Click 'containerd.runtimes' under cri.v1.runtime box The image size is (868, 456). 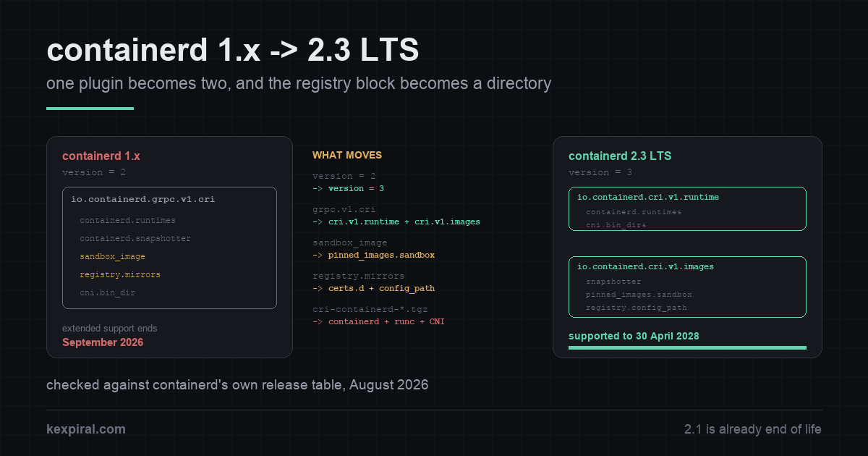point(634,212)
